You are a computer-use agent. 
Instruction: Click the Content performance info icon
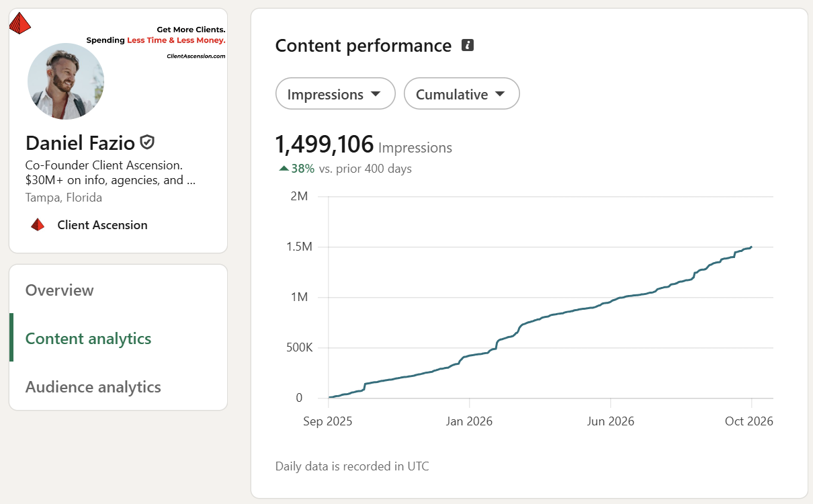click(x=468, y=46)
